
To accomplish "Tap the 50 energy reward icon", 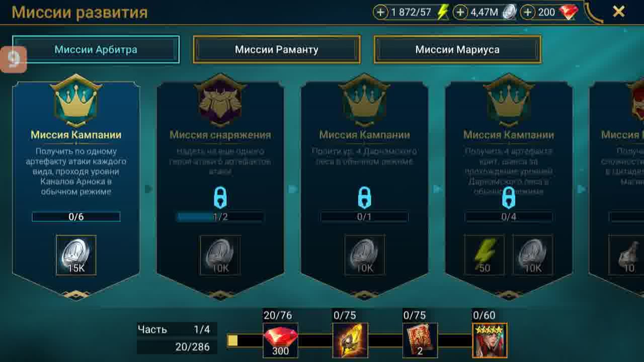I will pos(485,255).
